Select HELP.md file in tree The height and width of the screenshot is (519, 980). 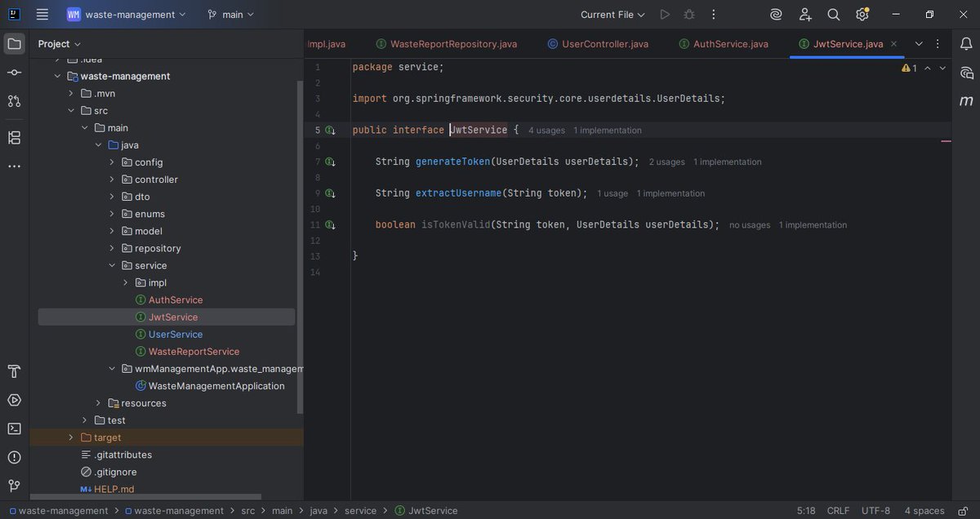pos(114,489)
